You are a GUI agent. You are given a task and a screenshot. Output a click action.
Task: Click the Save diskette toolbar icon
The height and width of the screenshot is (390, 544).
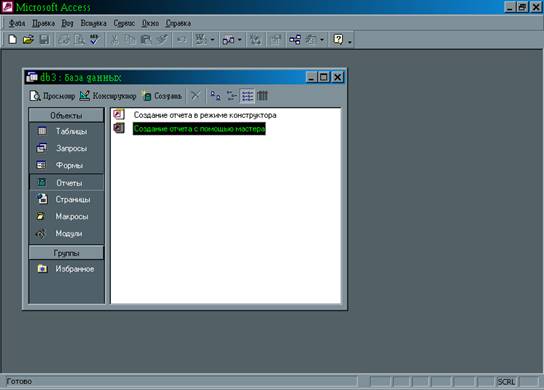(44, 39)
